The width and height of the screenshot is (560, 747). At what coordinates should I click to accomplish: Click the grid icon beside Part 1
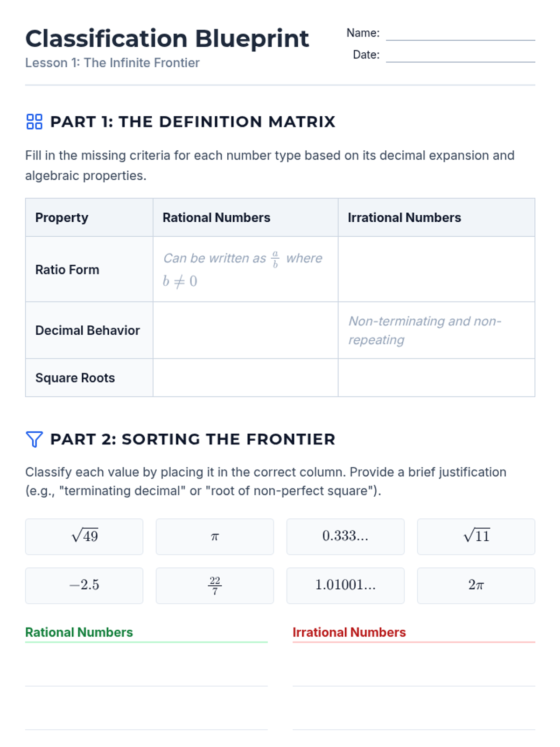pyautogui.click(x=34, y=122)
